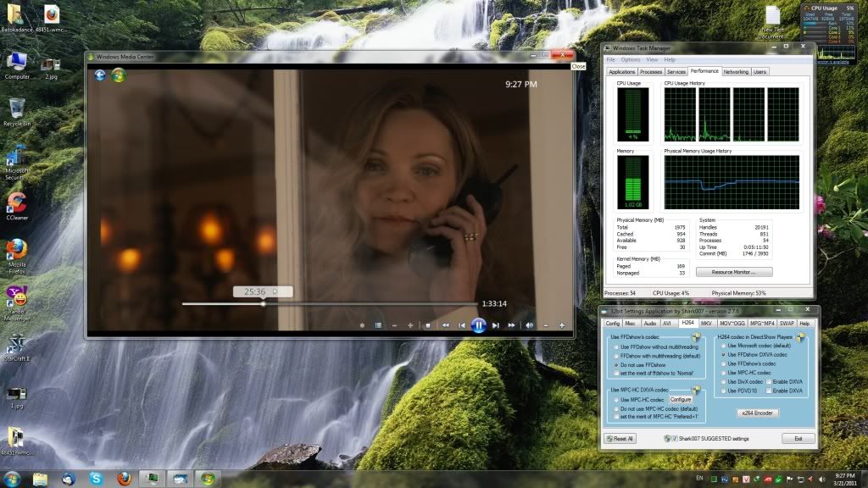Open the Options menu in Task Manager
868x488 pixels.
[630, 59]
